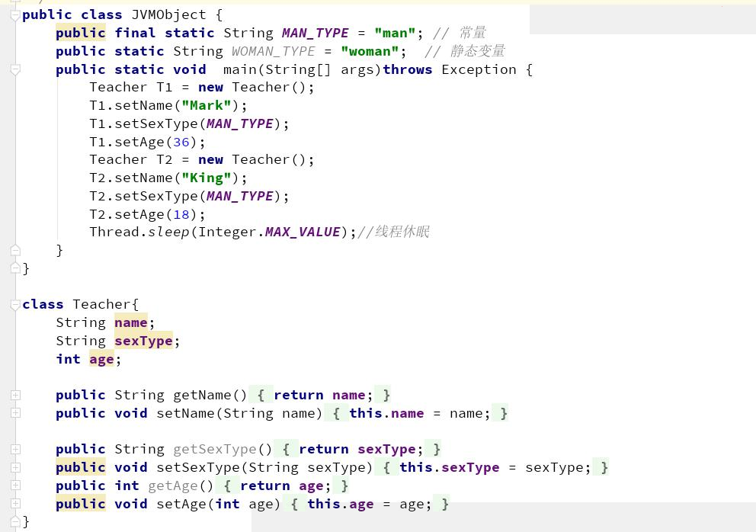Click this.name in setName body

pyautogui.click(x=386, y=413)
